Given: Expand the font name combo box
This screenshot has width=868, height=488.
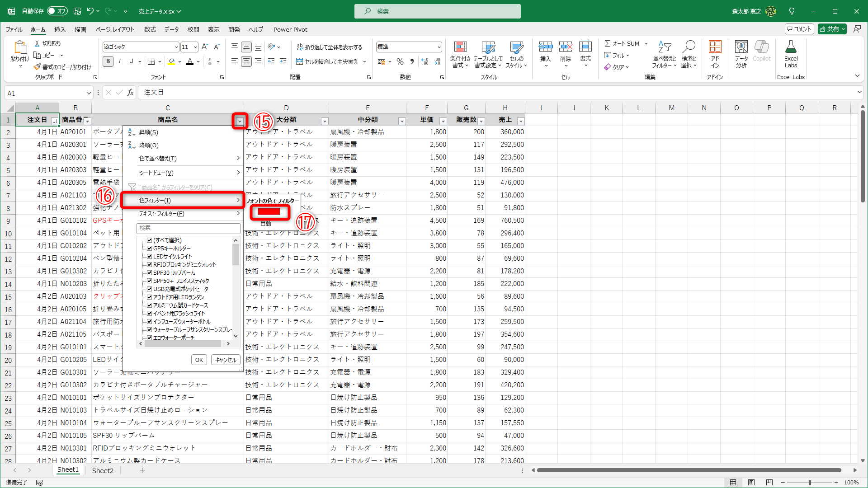Looking at the screenshot, I should click(x=176, y=47).
